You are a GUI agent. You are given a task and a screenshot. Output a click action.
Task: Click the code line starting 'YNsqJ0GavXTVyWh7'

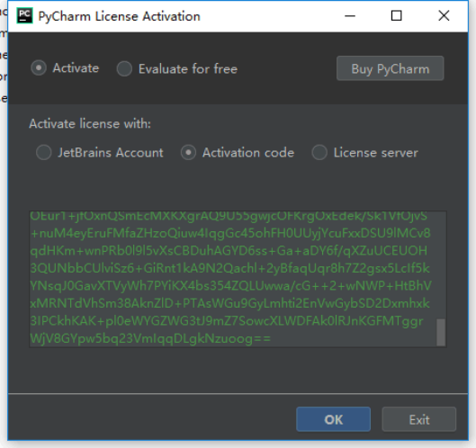click(x=230, y=285)
